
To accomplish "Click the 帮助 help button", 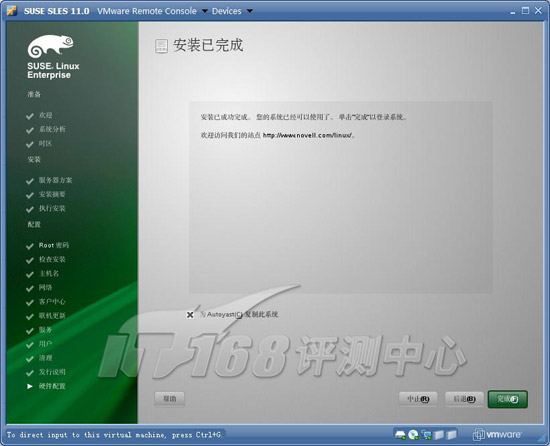I will click(169, 399).
